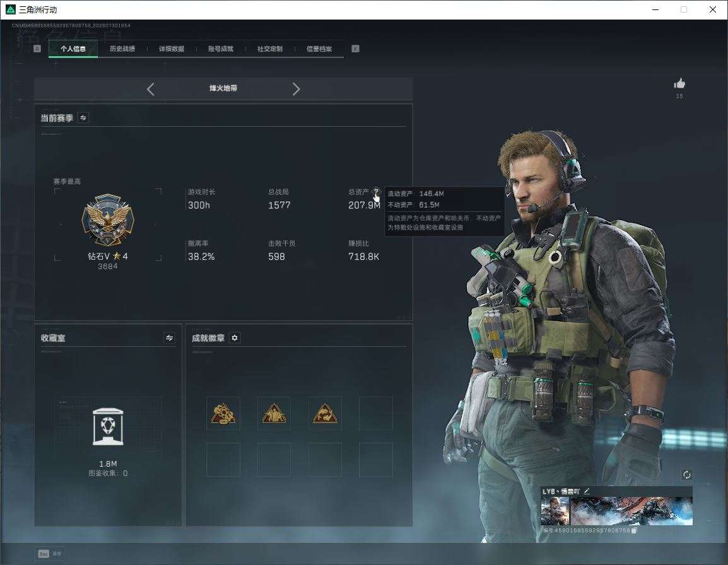The width and height of the screenshot is (728, 565).
Task: Click the Esc return button
Action: [x=50, y=554]
